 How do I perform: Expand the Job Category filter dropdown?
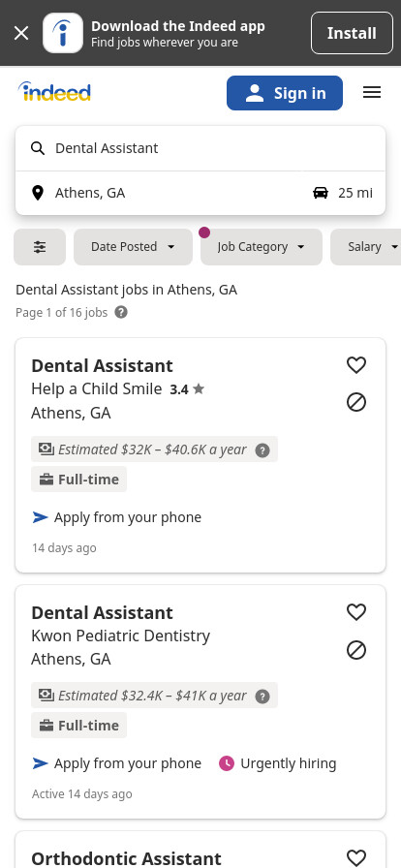pos(262,247)
